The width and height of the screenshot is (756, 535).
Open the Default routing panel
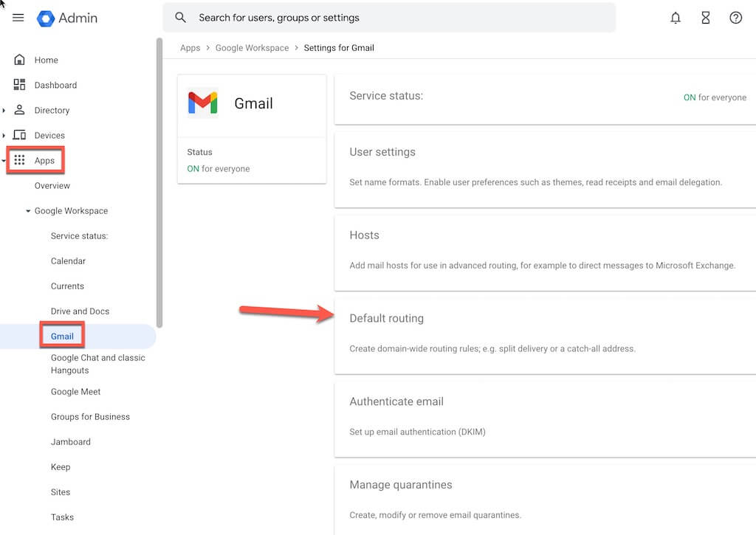click(545, 336)
